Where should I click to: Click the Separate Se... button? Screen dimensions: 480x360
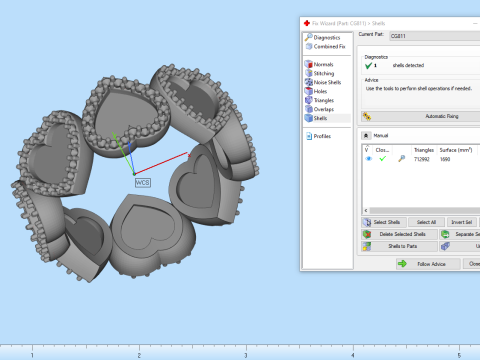click(x=460, y=234)
